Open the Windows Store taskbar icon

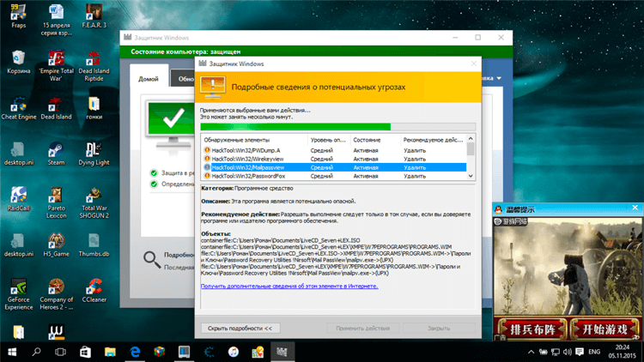tap(85, 352)
